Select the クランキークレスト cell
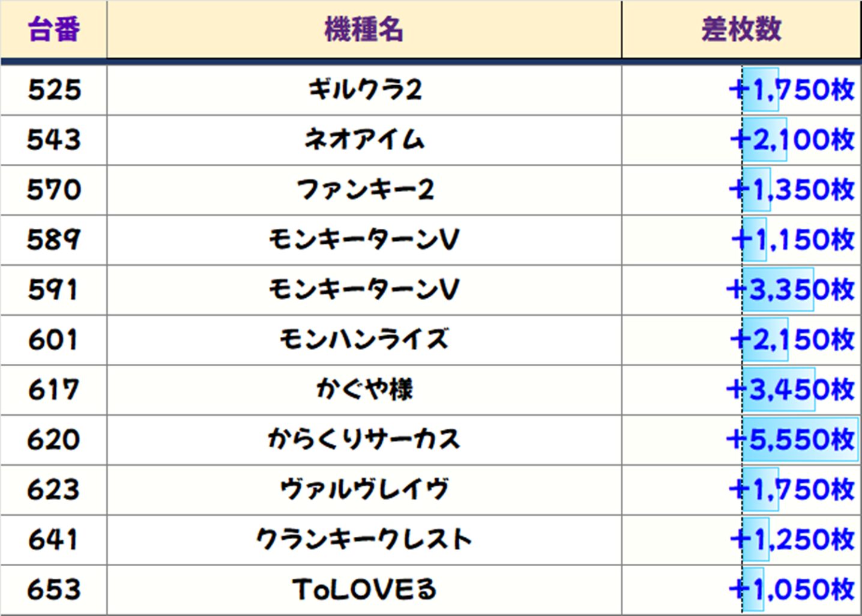Image resolution: width=862 pixels, height=616 pixels. point(364,539)
